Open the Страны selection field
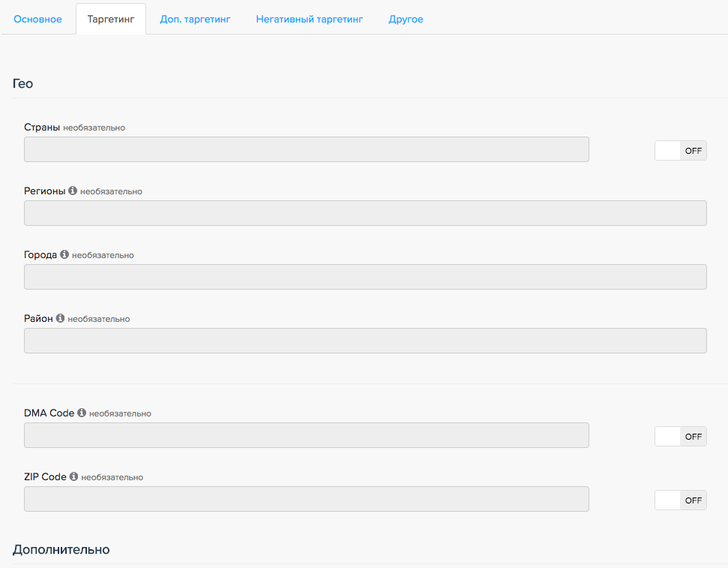 [306, 149]
